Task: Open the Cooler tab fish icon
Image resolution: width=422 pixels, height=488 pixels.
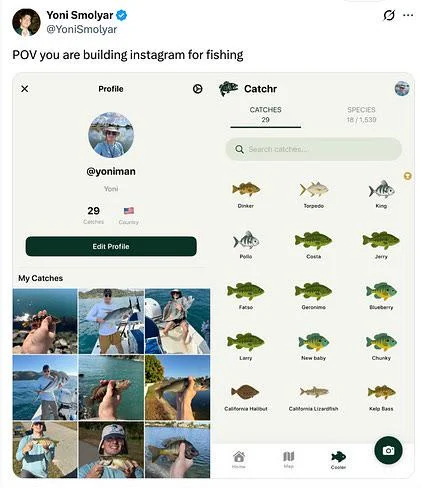Action: coord(338,457)
